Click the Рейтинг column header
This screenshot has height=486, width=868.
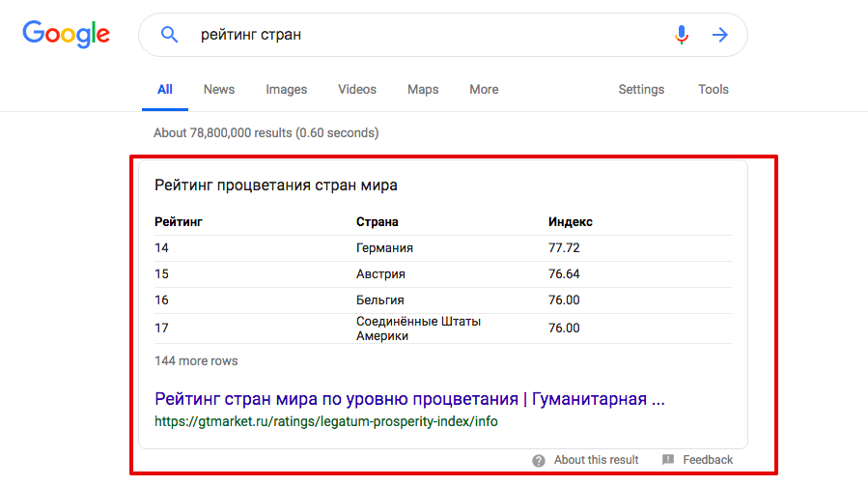179,221
